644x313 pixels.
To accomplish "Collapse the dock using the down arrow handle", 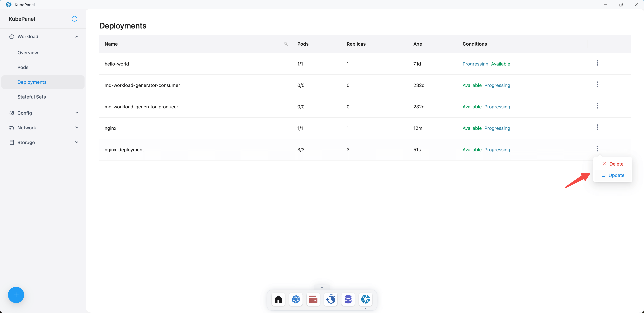I will pyautogui.click(x=322, y=288).
